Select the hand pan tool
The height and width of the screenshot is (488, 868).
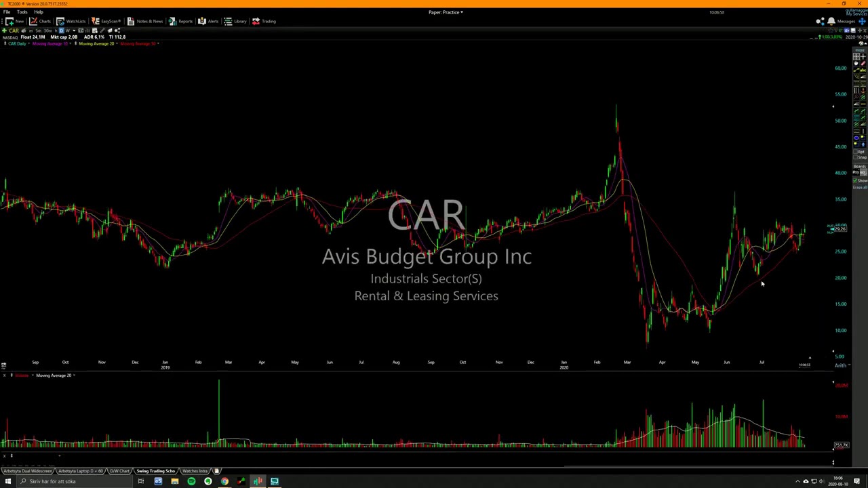point(856,63)
